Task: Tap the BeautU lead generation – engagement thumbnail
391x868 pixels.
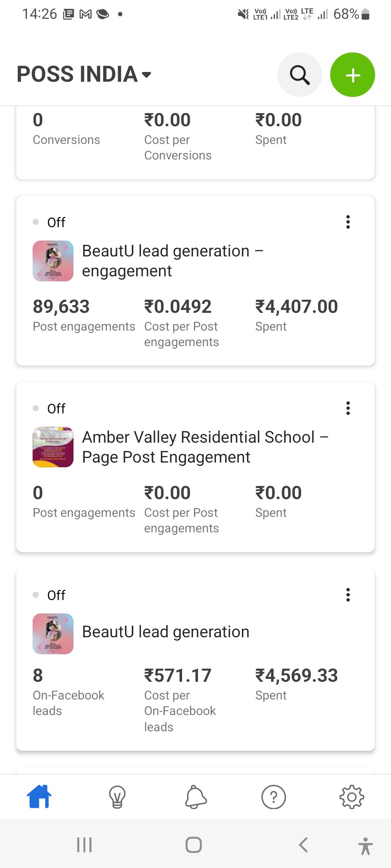Action: [x=53, y=261]
